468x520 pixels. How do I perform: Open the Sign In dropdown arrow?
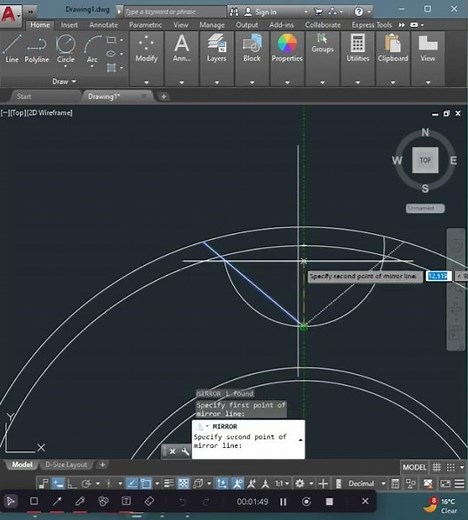pos(306,12)
